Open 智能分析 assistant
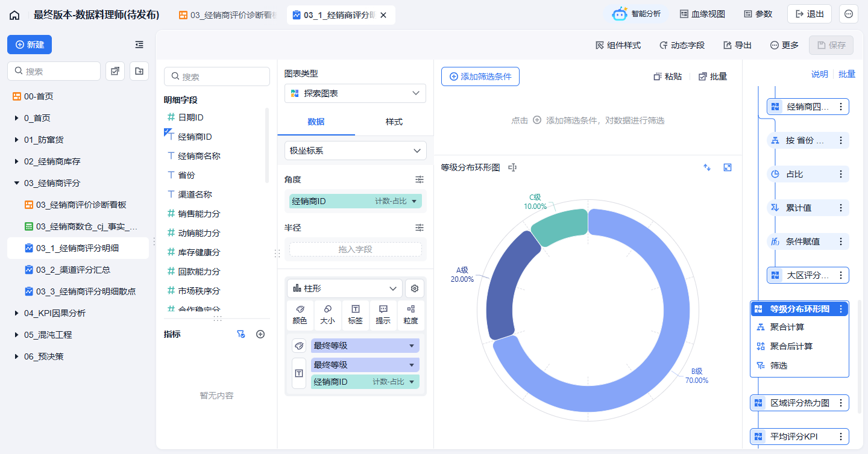The height and width of the screenshot is (454, 868). pos(637,14)
